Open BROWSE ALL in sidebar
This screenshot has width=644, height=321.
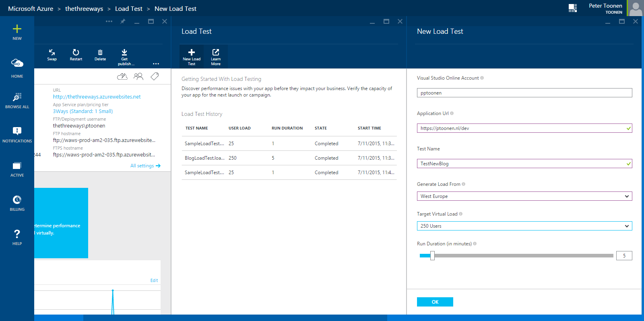point(17,101)
